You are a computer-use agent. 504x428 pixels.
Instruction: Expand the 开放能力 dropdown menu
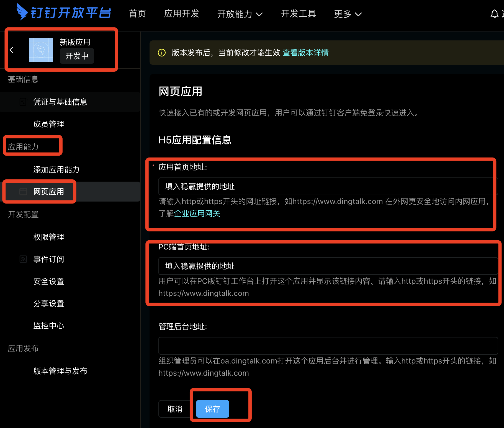[240, 14]
